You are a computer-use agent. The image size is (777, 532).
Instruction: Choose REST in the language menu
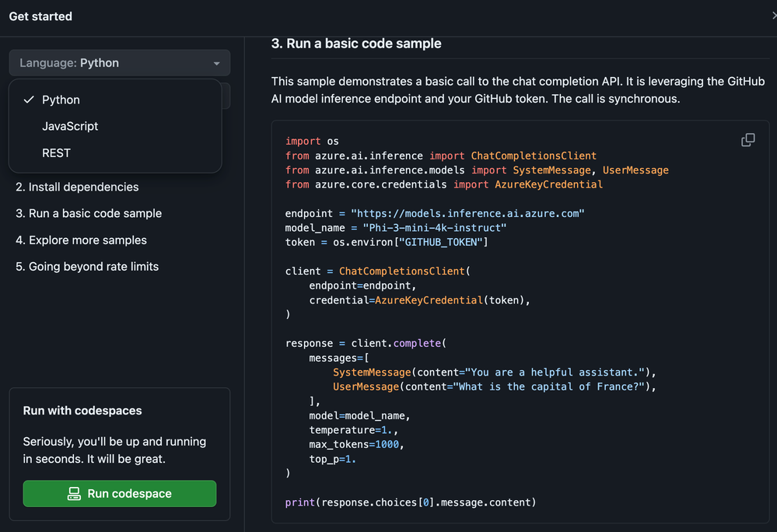(56, 153)
